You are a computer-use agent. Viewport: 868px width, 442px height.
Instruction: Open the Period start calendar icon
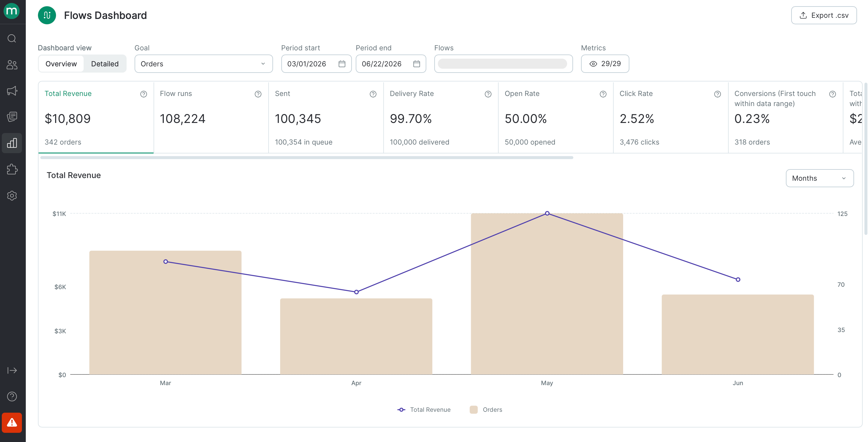[342, 64]
